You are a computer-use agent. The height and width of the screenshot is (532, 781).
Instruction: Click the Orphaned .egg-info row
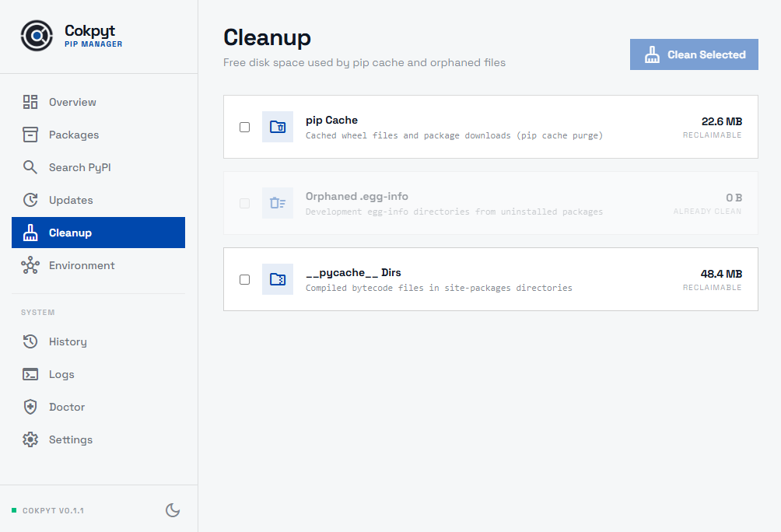pyautogui.click(x=491, y=202)
